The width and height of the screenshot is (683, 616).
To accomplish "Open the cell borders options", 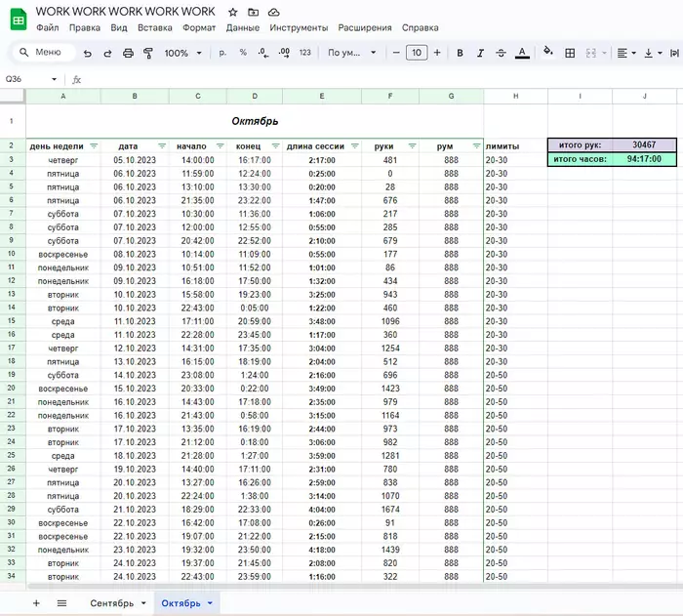I will (x=570, y=53).
